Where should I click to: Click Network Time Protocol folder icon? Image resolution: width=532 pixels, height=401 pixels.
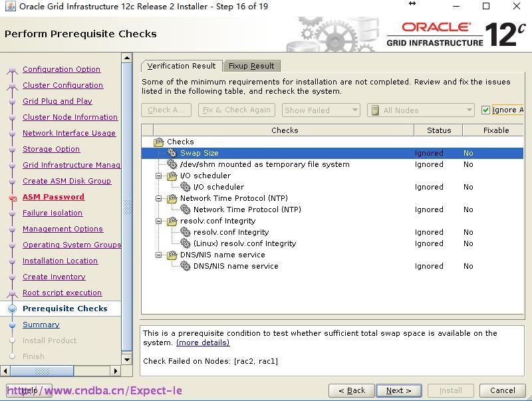coord(172,198)
